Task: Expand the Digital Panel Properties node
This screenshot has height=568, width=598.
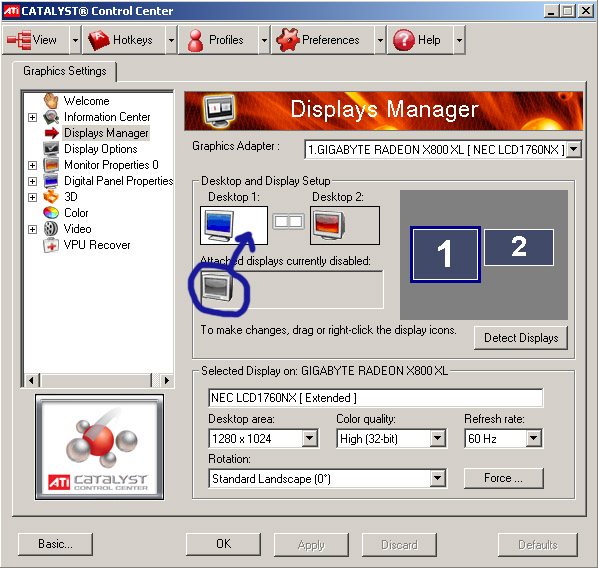Action: tap(32, 181)
